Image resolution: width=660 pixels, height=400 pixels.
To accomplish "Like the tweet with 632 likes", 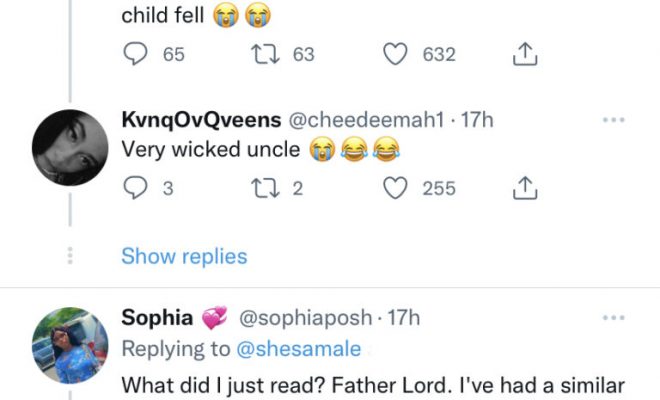I will (x=397, y=55).
